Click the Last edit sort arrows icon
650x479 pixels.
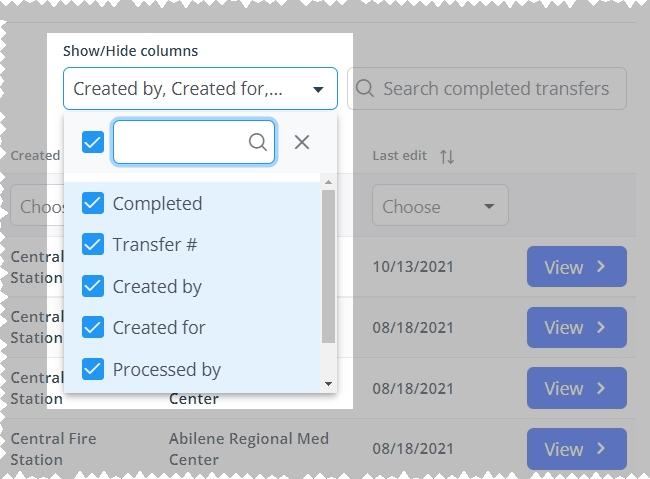(x=447, y=156)
